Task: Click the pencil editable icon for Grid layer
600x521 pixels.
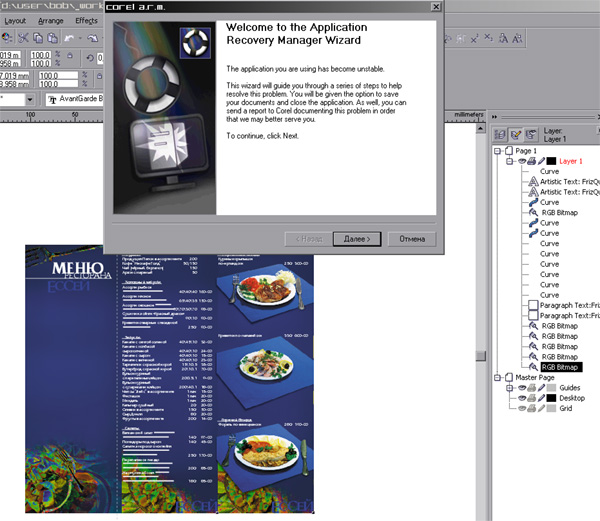Action: tap(541, 409)
